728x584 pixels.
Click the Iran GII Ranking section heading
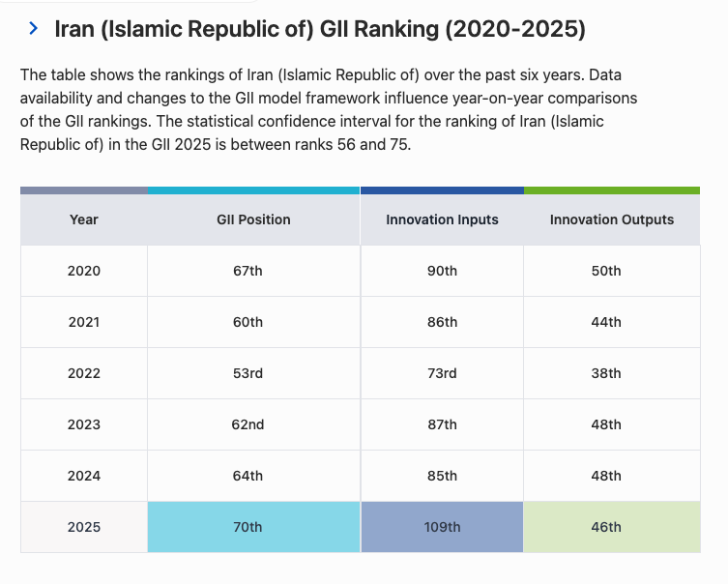pos(320,29)
